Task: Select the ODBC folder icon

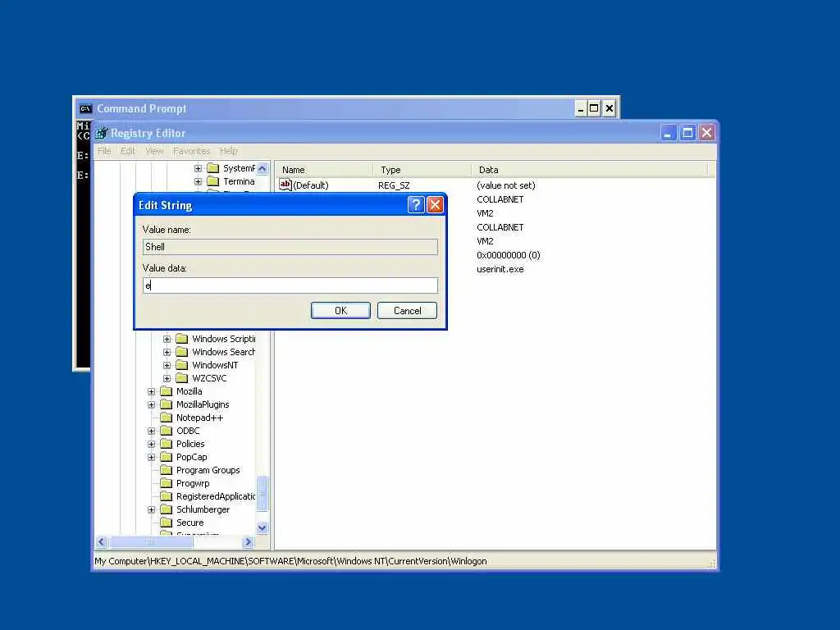Action: (166, 431)
